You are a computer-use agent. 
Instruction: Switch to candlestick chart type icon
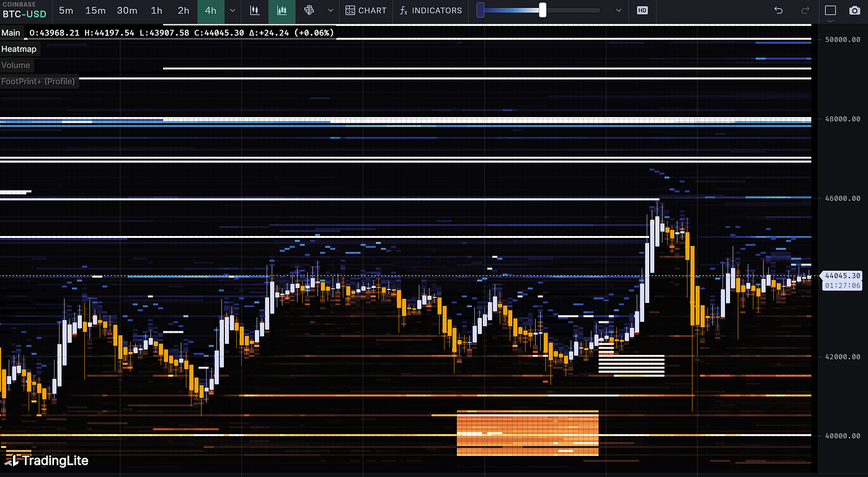(255, 11)
